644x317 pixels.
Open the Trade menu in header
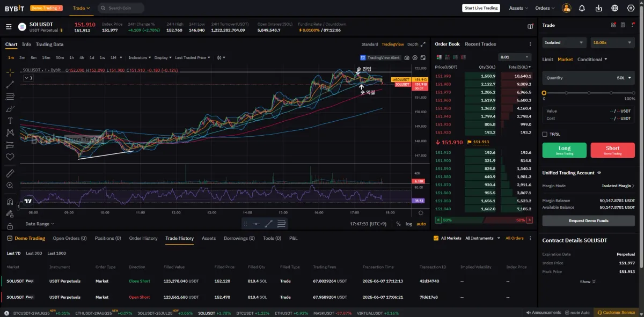point(82,8)
